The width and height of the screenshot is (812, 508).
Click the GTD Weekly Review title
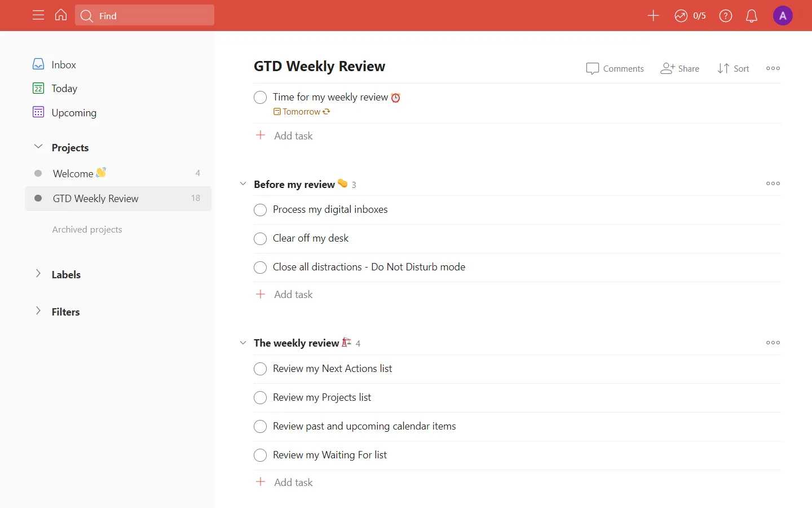319,67
